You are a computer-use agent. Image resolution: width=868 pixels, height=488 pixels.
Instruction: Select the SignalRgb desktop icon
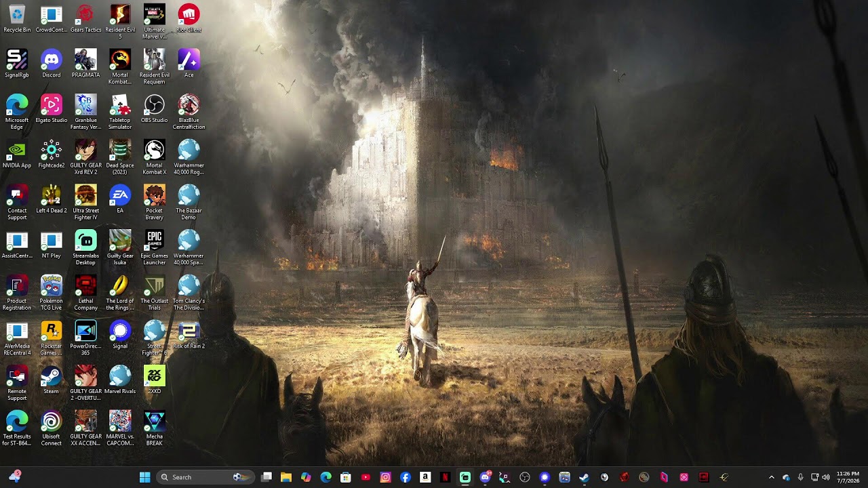coord(17,64)
